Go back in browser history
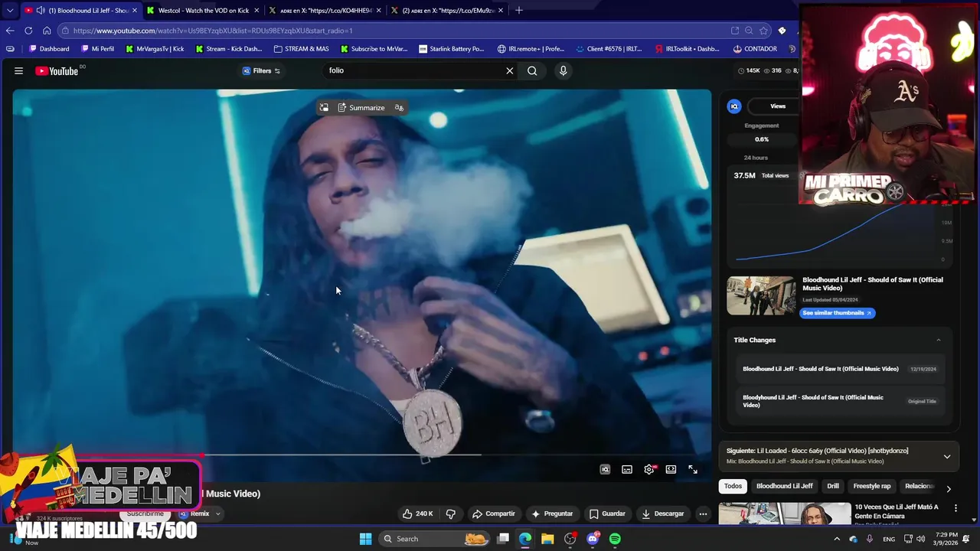The image size is (980, 551). click(x=9, y=31)
